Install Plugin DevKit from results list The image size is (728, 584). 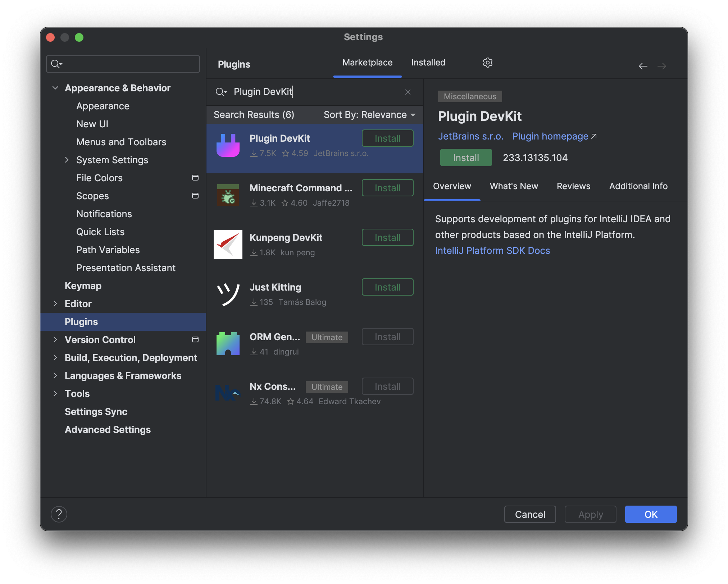click(x=387, y=138)
